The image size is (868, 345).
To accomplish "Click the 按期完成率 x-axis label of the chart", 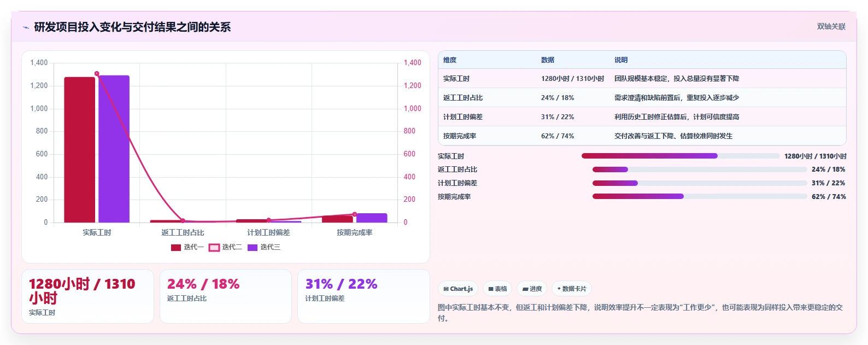I will [355, 232].
